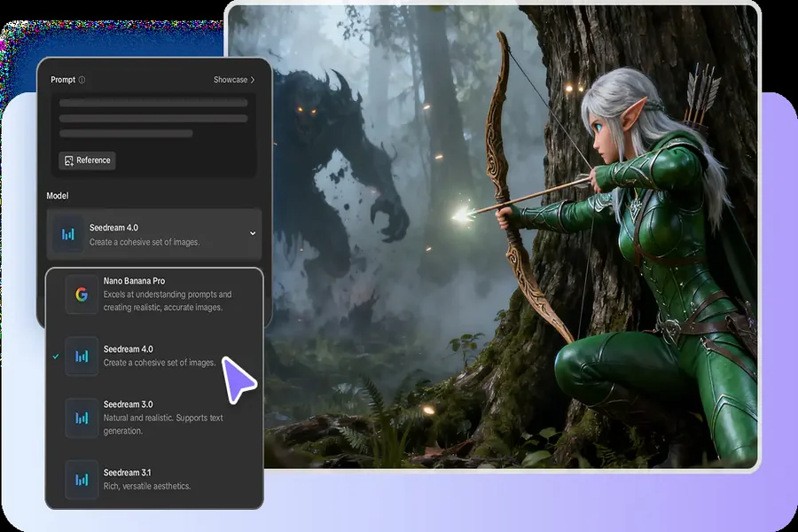The image size is (798, 532).
Task: Open the Showcase link
Action: coord(231,80)
